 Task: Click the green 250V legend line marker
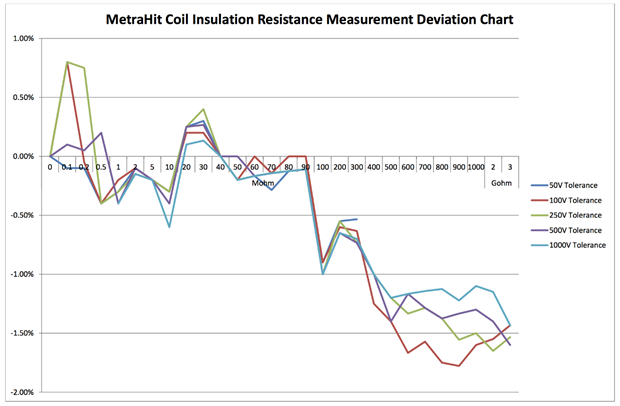click(539, 215)
